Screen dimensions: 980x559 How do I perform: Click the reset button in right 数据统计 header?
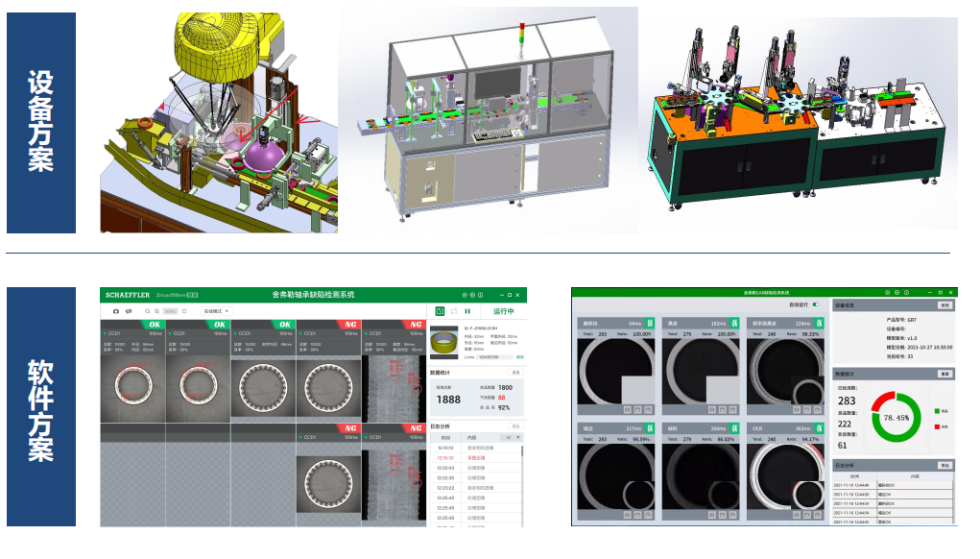(944, 374)
